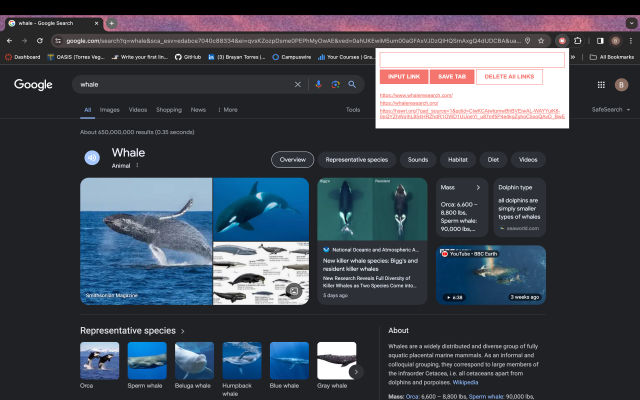
Task: Open the whale species chart image
Action: [261, 273]
